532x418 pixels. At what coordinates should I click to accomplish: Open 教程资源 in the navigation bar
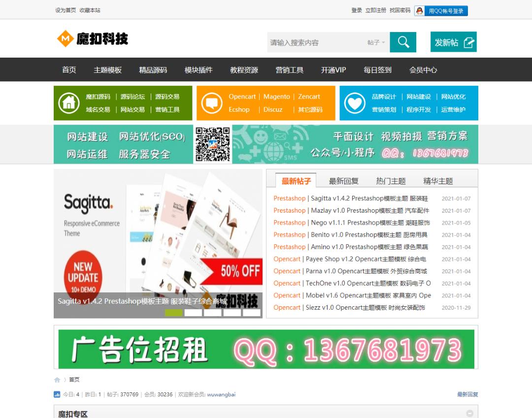pyautogui.click(x=244, y=70)
